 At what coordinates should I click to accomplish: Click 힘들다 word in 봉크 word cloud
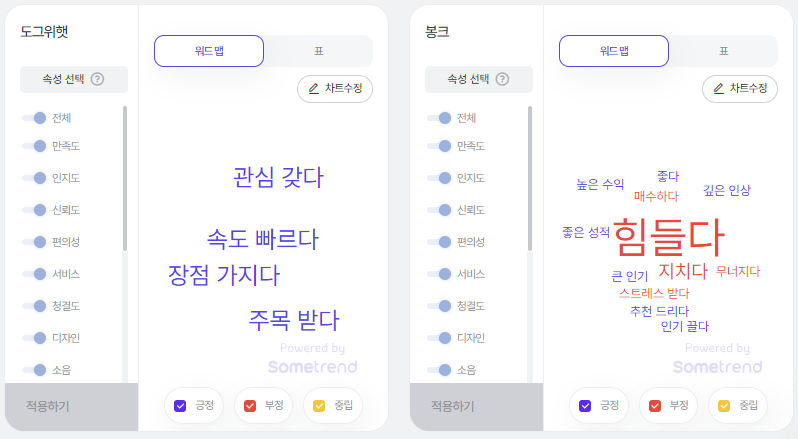pyautogui.click(x=667, y=236)
